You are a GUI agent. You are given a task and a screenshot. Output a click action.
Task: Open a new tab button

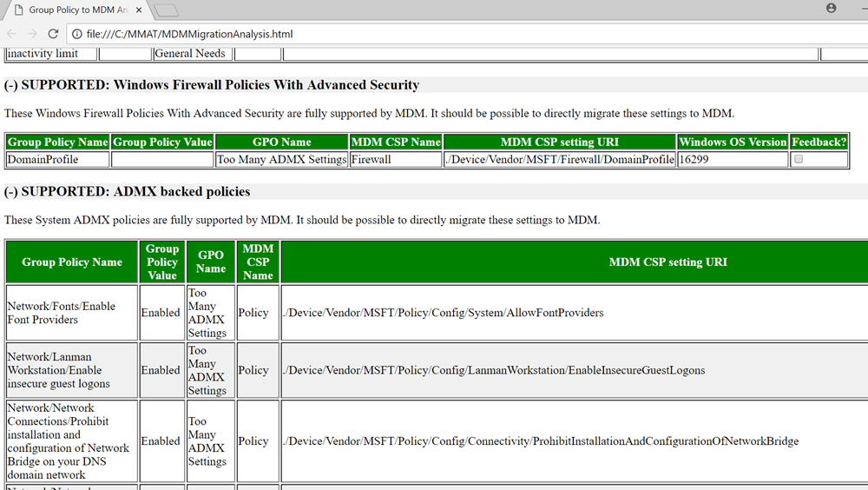pyautogui.click(x=166, y=10)
